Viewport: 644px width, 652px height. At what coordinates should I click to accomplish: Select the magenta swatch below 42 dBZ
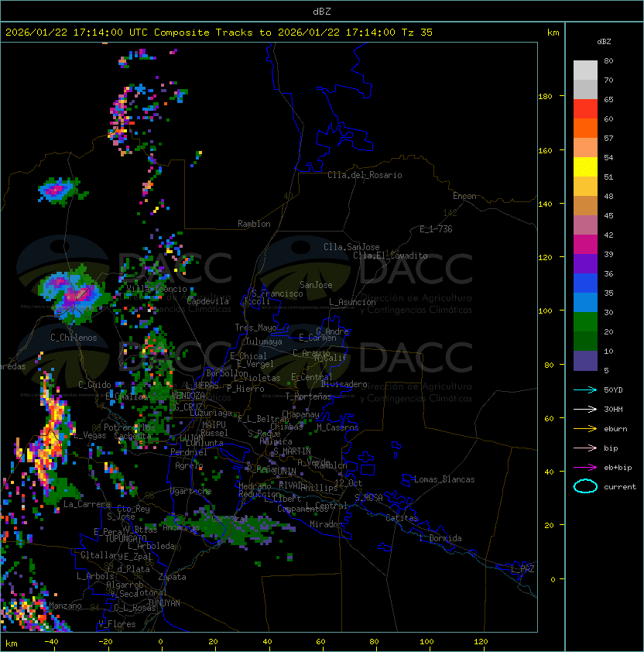click(x=585, y=245)
